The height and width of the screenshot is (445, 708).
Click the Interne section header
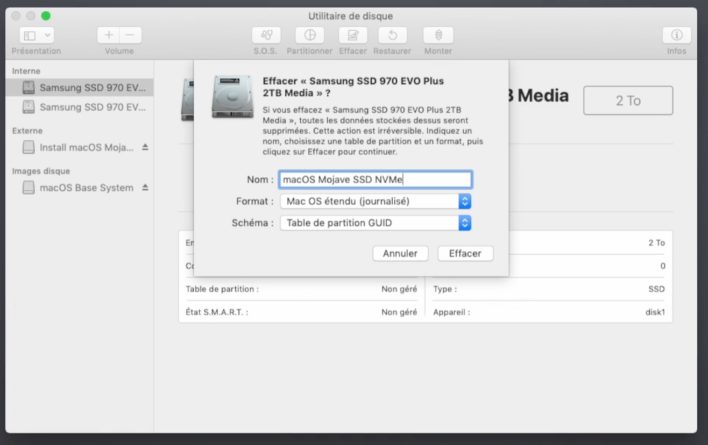pos(26,71)
